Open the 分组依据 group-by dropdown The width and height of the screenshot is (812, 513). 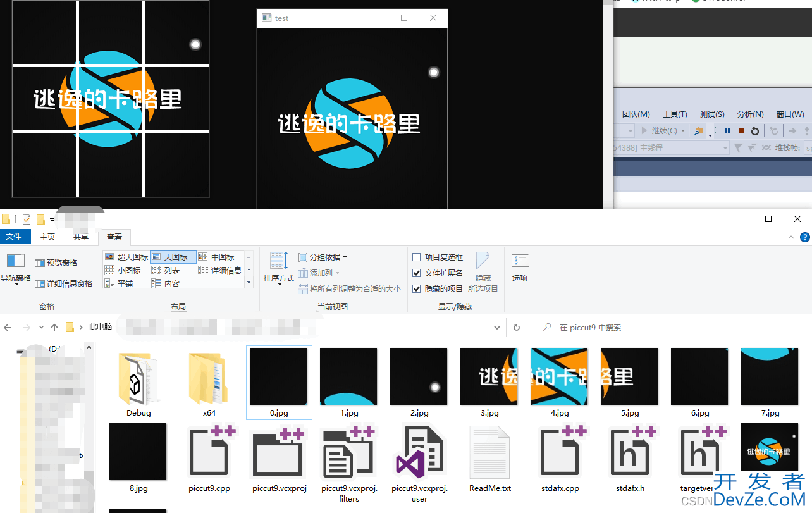pos(323,257)
